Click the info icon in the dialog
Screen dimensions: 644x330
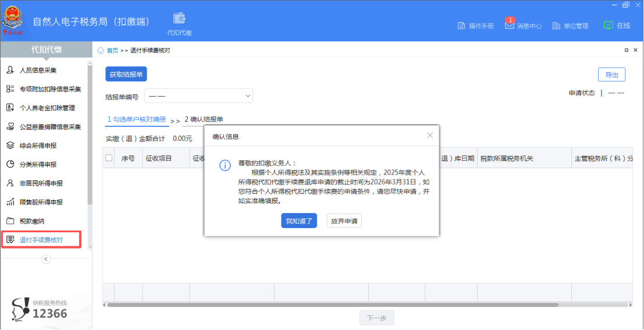tap(225, 166)
